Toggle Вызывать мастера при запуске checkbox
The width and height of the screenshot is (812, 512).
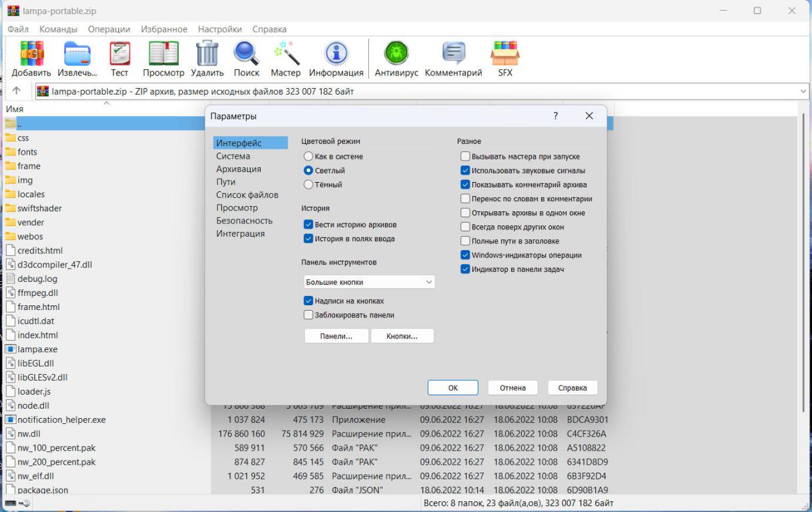coord(465,157)
